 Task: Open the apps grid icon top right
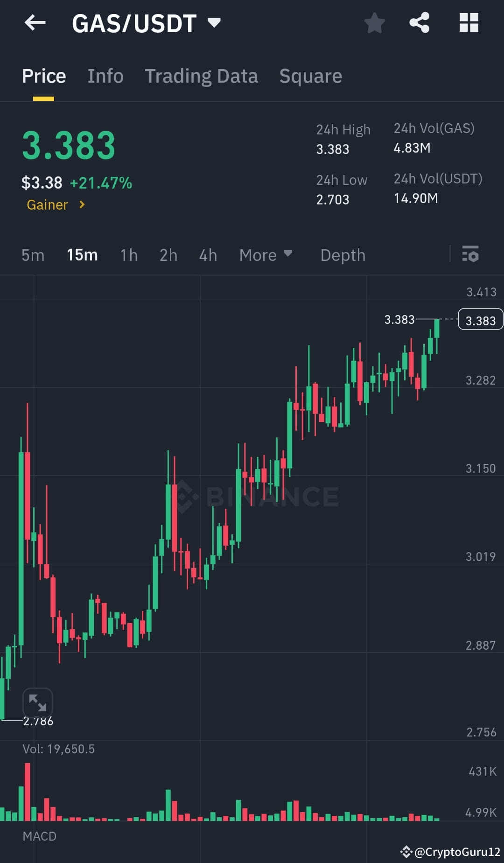tap(469, 23)
